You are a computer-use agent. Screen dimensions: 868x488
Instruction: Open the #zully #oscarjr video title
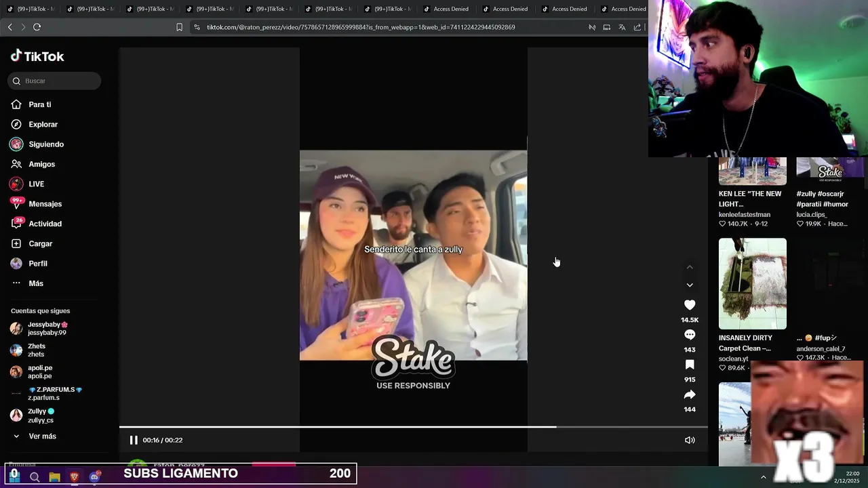(822, 199)
